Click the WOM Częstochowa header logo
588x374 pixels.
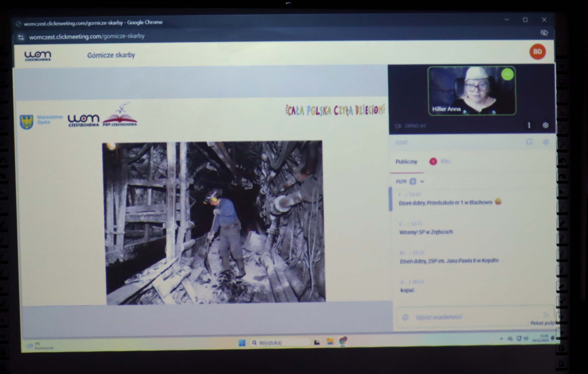[38, 56]
